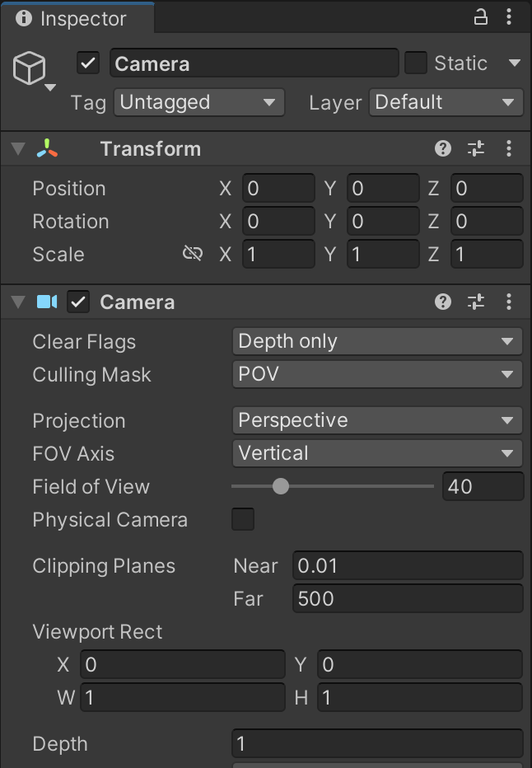
Task: Open Camera component help reference
Action: coord(443,302)
